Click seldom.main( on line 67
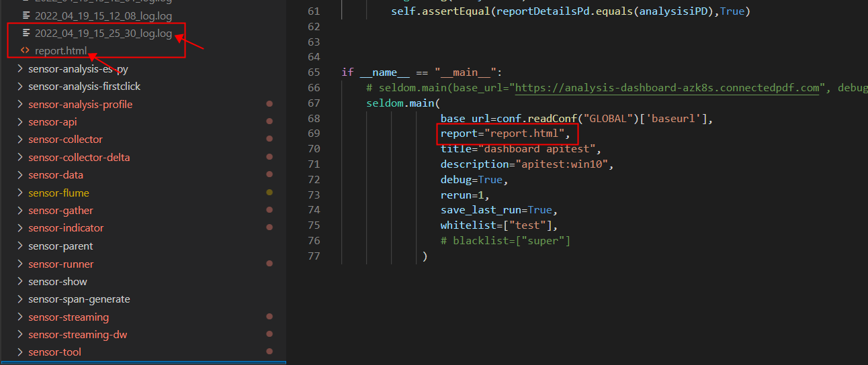 [x=403, y=103]
